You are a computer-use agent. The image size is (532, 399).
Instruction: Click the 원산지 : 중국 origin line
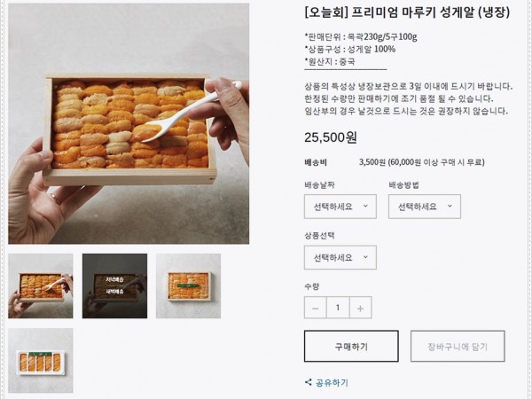[332, 63]
